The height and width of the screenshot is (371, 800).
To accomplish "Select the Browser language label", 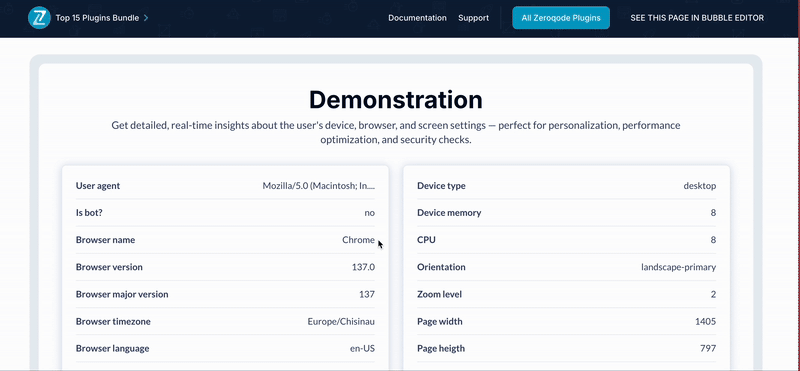I will pos(113,349).
